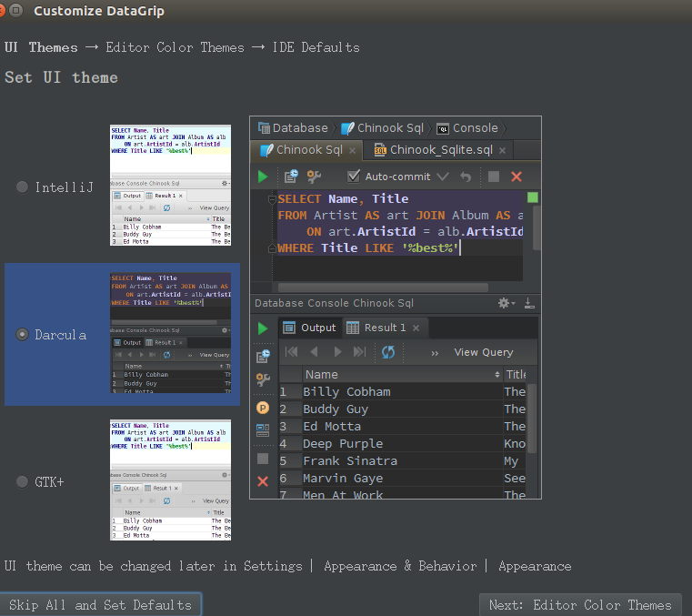The width and height of the screenshot is (692, 616).
Task: Click the gray Stop square in console sidebar
Action: [x=263, y=459]
